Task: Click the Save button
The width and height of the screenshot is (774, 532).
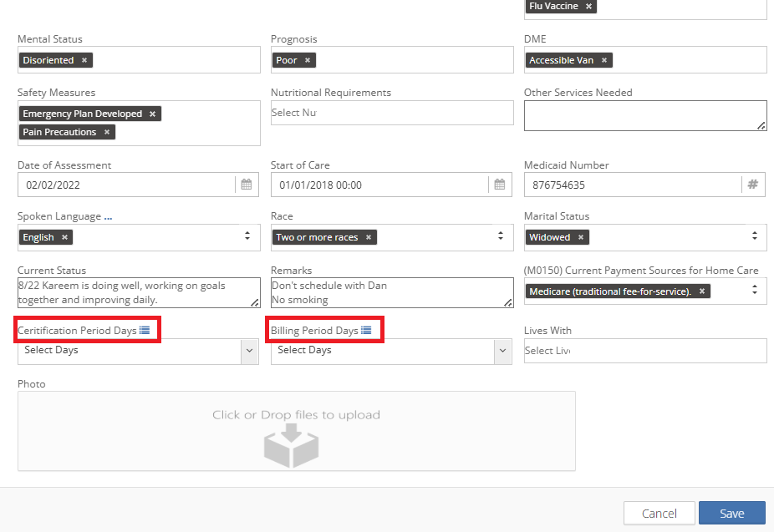Action: [731, 513]
